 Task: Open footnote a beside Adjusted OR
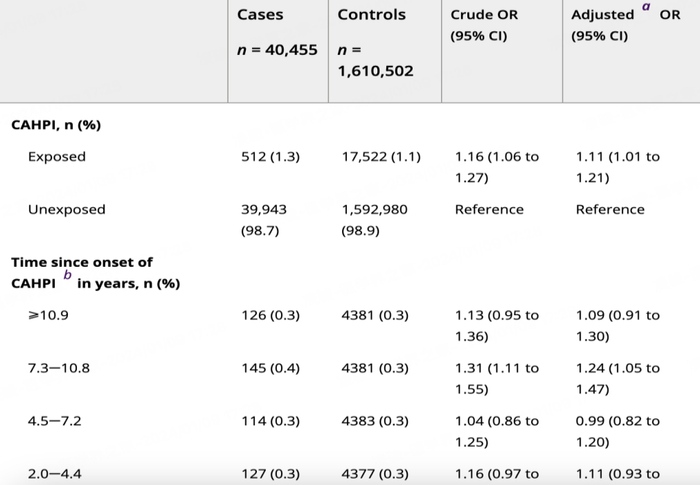[x=648, y=6]
